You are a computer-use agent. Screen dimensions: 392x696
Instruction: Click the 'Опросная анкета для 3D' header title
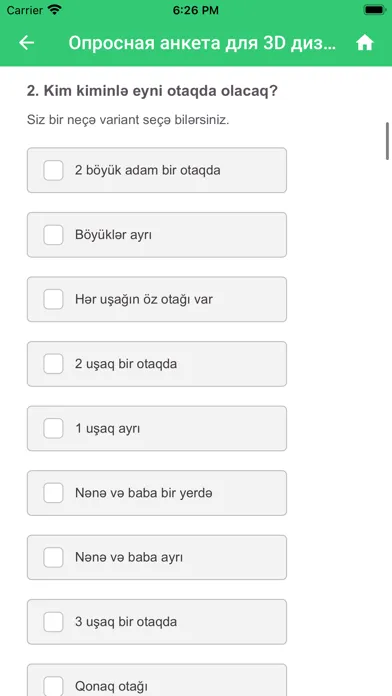click(x=202, y=43)
